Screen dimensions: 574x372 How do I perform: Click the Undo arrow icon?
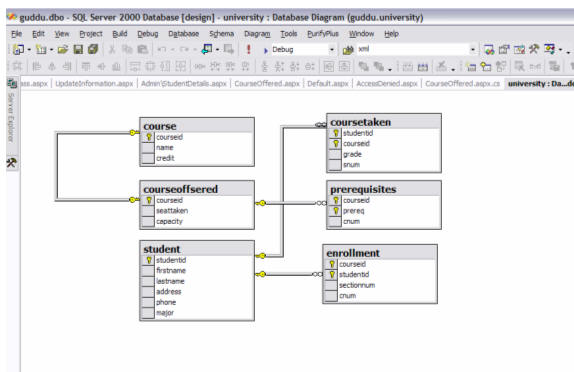[x=162, y=49]
